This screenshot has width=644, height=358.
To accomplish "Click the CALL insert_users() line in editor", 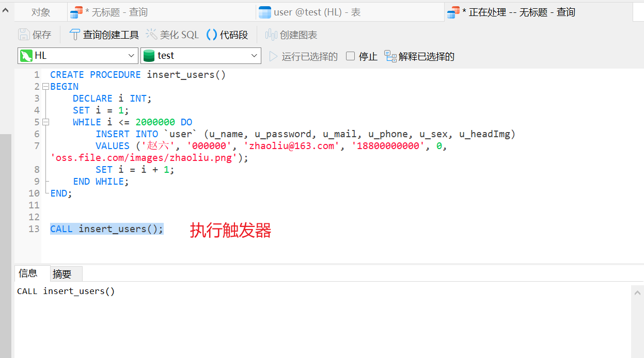I will tap(106, 229).
